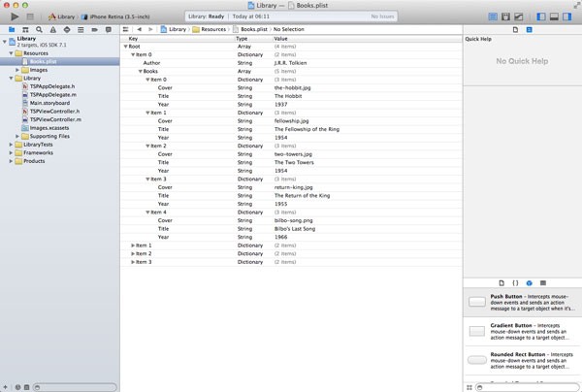Image resolution: width=582 pixels, height=392 pixels.
Task: Expand the LibraryTests group
Action: point(11,145)
